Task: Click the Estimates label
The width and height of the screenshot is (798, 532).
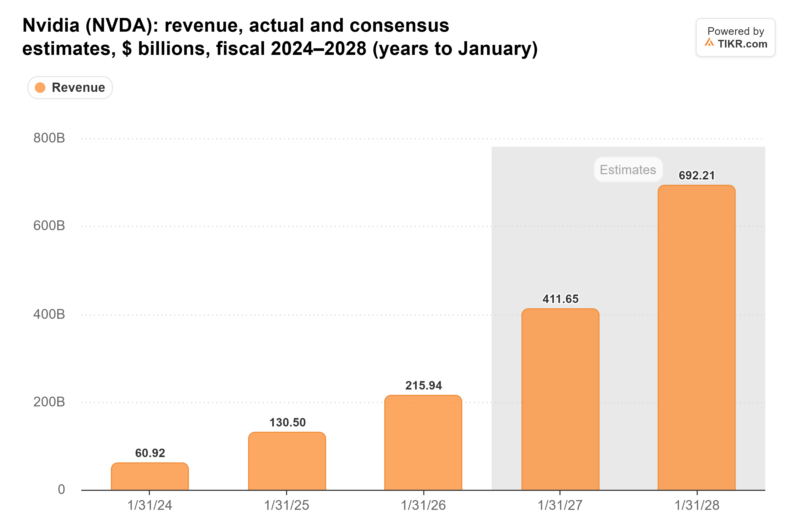Action: click(x=628, y=170)
